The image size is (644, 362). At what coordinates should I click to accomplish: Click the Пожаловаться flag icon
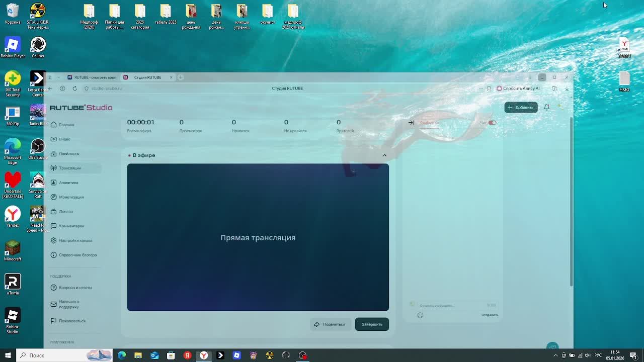coord(54,321)
